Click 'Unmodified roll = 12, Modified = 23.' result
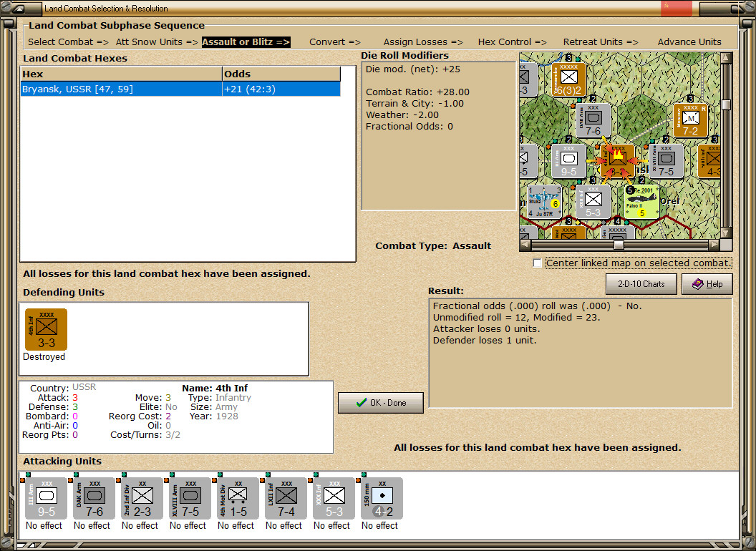This screenshot has width=756, height=551. point(516,318)
